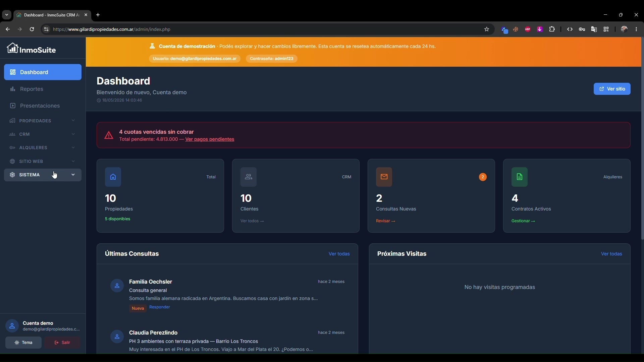Open the Familia Oechsler inquiry name
The height and width of the screenshot is (362, 644).
(x=151, y=282)
